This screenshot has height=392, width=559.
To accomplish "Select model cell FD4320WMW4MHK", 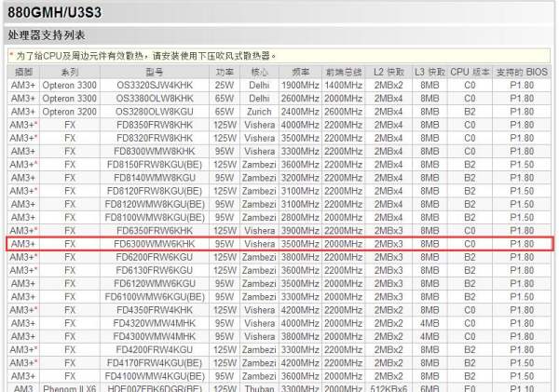I will (x=155, y=323).
